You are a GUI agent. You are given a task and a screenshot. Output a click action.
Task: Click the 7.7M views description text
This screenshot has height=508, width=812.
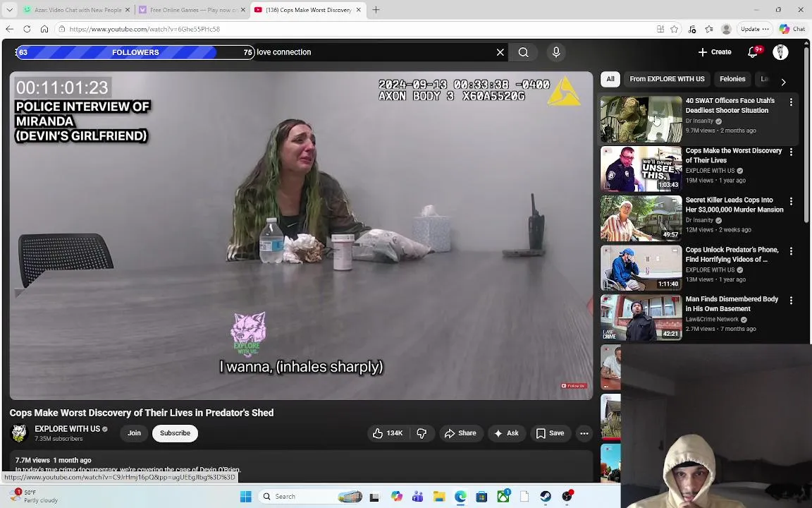(x=54, y=460)
